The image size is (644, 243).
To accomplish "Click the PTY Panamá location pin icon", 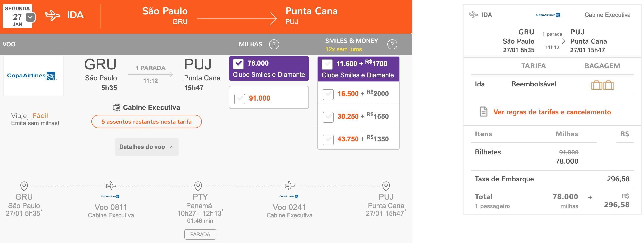I will click(198, 186).
